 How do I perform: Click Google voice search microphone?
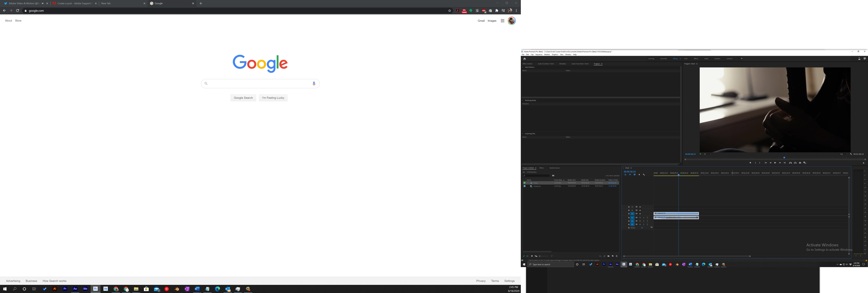coord(314,84)
